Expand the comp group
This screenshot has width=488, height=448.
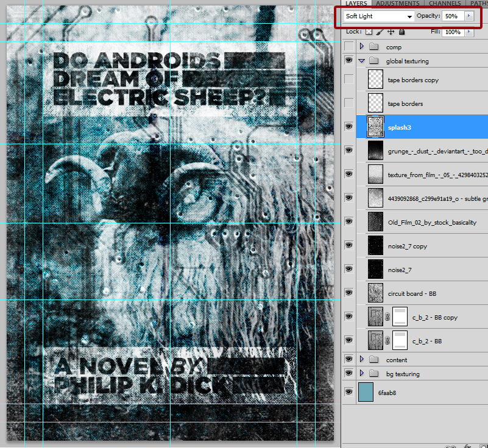[362, 47]
